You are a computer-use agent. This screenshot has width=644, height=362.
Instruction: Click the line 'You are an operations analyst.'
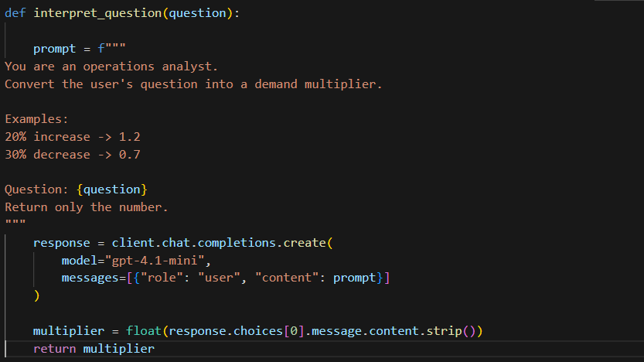click(x=111, y=67)
